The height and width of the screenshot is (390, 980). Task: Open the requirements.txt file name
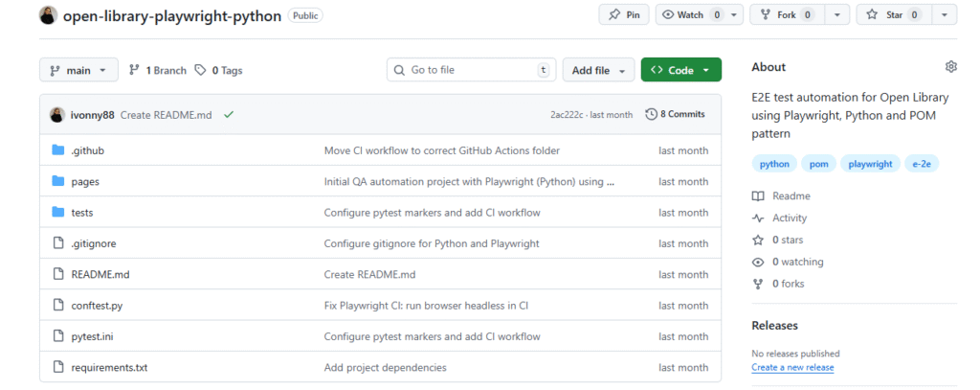pyautogui.click(x=109, y=367)
